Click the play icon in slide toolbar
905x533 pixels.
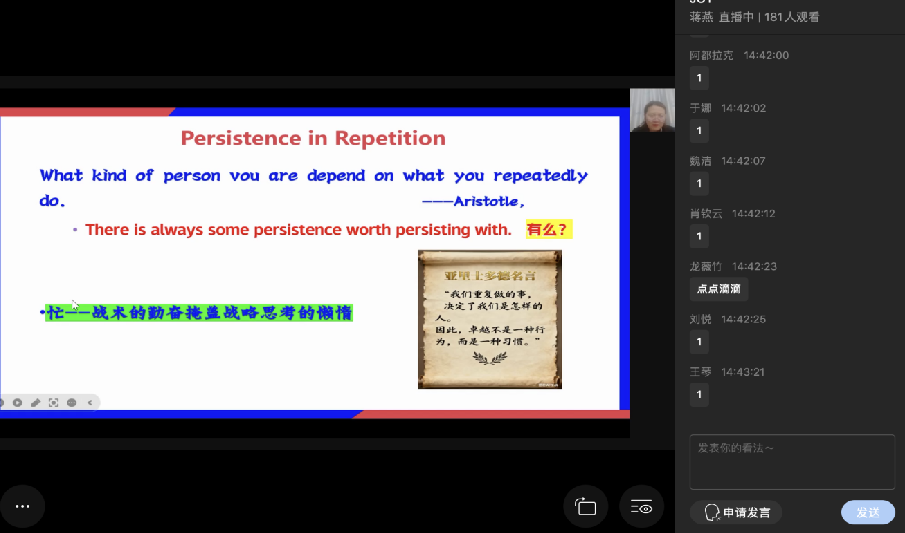point(17,403)
